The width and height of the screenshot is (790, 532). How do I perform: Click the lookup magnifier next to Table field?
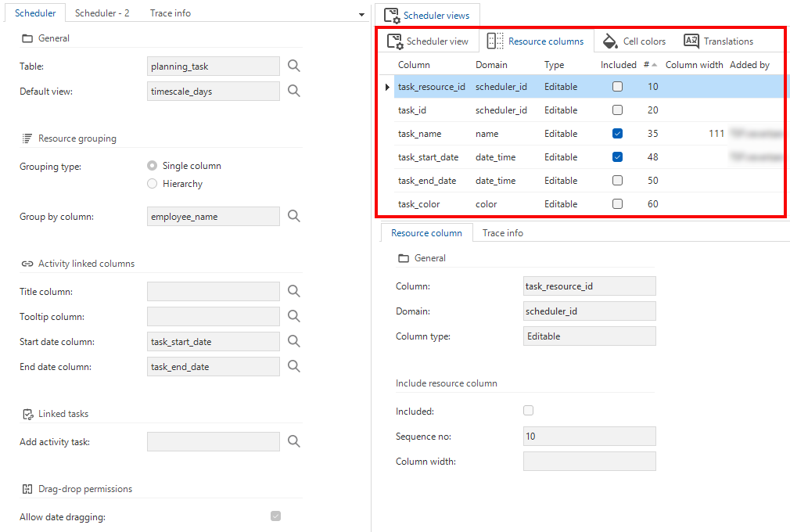[x=294, y=66]
